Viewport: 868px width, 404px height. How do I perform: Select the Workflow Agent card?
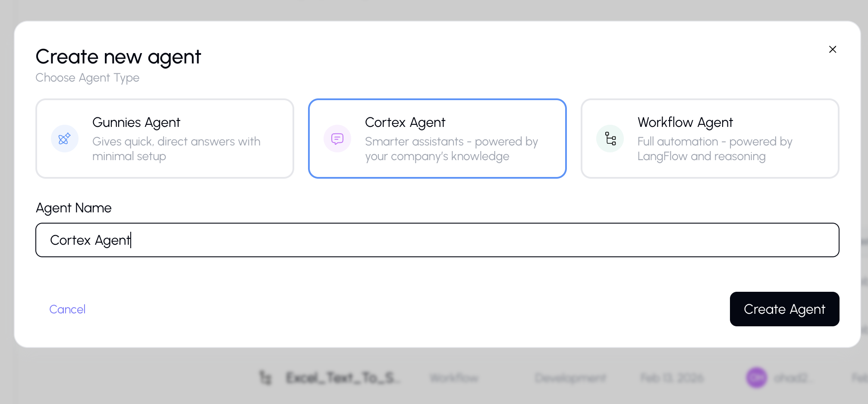click(710, 139)
